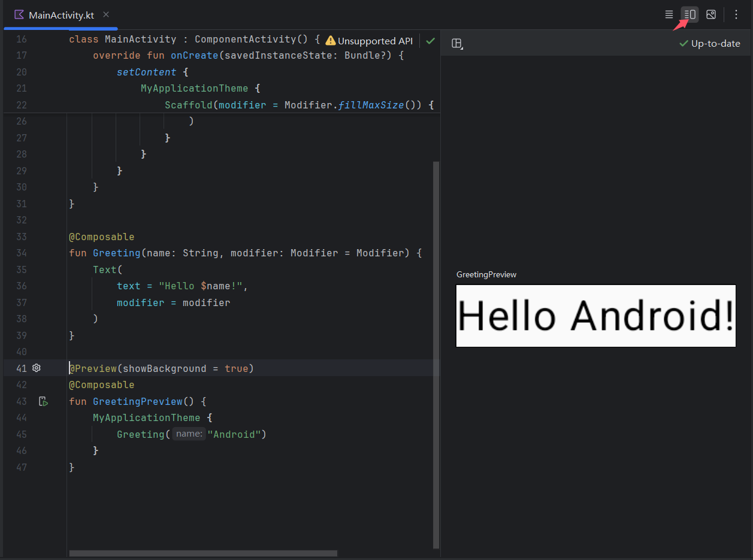Switch editor to Code-only view
Viewport: 753px width, 560px height.
click(669, 15)
